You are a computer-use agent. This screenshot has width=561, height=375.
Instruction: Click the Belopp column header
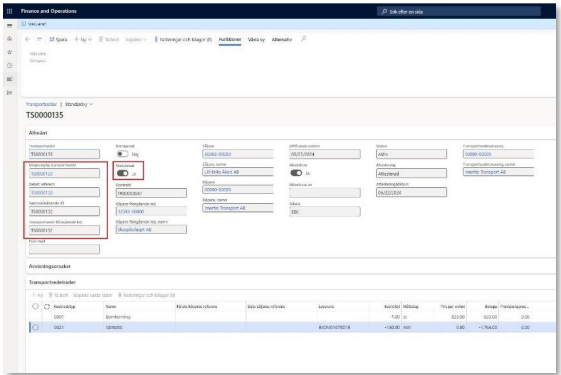click(491, 307)
